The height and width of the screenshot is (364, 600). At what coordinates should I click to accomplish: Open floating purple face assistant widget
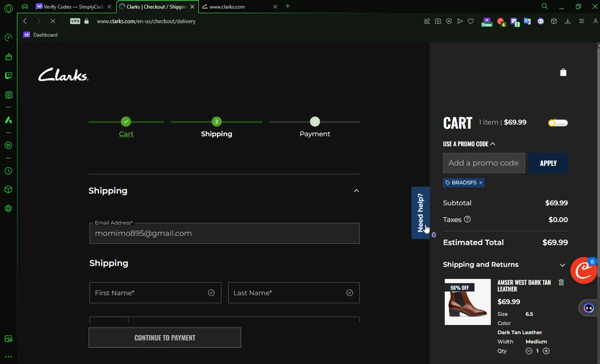(x=589, y=308)
